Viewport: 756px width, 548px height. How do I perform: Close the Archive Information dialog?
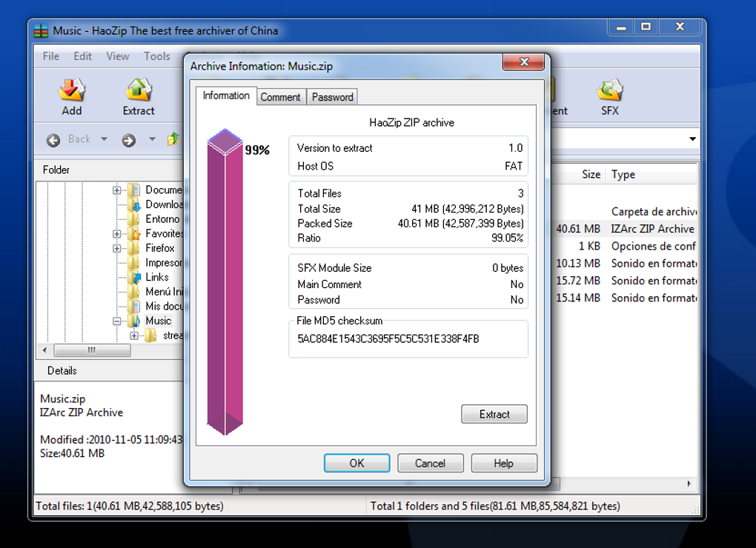[524, 62]
